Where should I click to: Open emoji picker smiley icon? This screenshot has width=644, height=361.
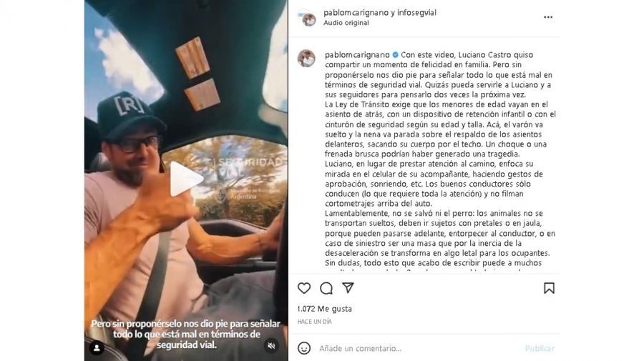coord(304,348)
